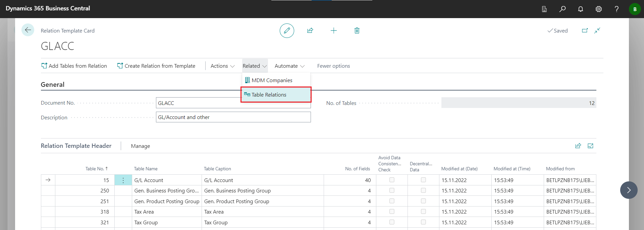644x230 pixels.
Task: Toggle Avoid Data Consistency Check for Tax Area
Action: pyautogui.click(x=392, y=212)
